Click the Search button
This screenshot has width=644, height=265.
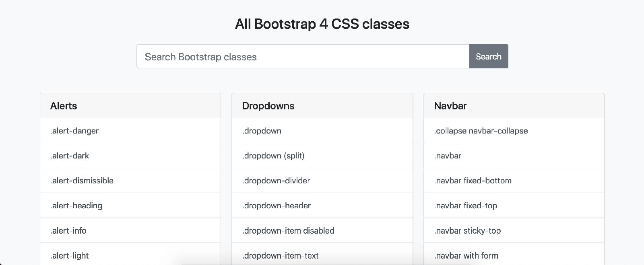pyautogui.click(x=489, y=56)
